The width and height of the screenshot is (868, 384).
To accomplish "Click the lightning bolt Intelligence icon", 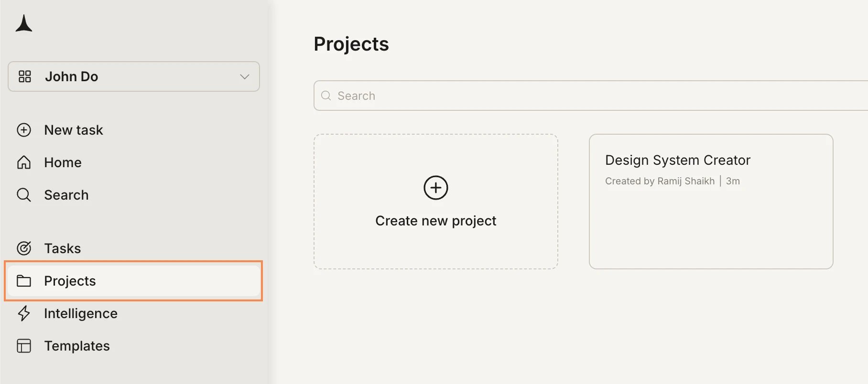I will pyautogui.click(x=24, y=313).
